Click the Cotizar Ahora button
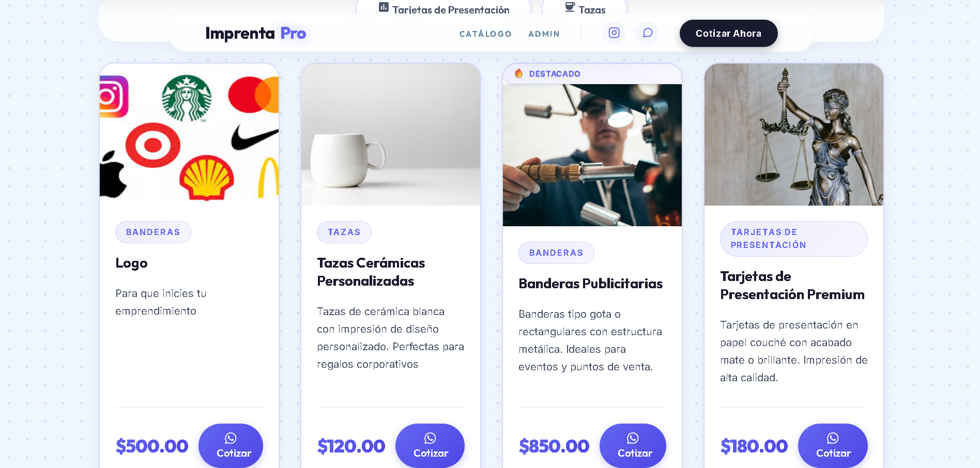This screenshot has height=468, width=980. pos(728,34)
